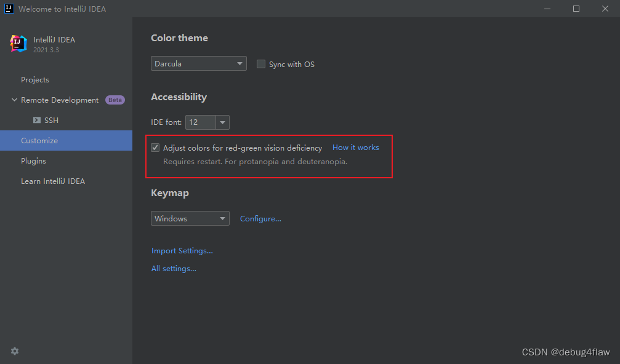Enable Sync with OS checkbox

(x=261, y=64)
